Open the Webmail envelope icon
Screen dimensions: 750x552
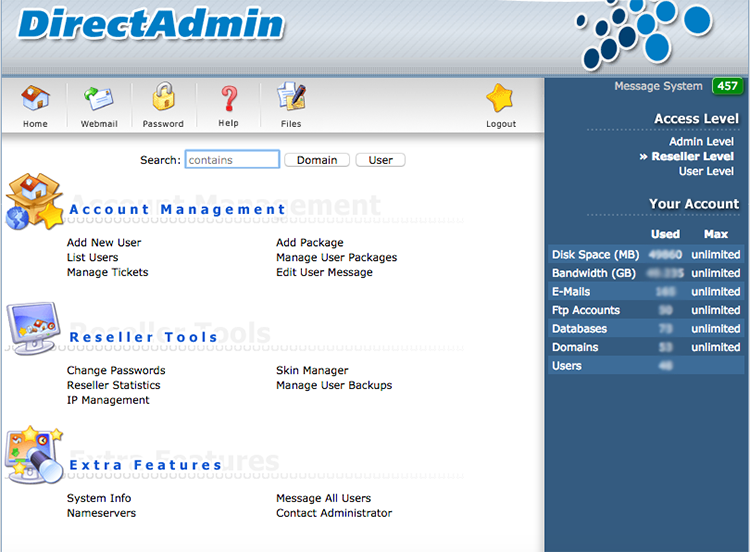coord(99,98)
